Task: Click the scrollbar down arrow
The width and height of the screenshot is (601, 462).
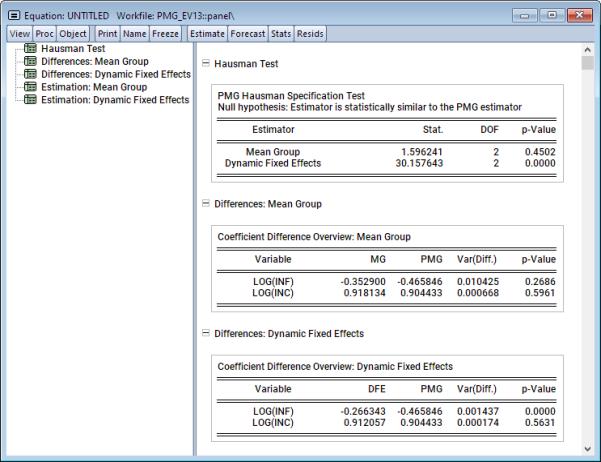Action: coord(587,448)
